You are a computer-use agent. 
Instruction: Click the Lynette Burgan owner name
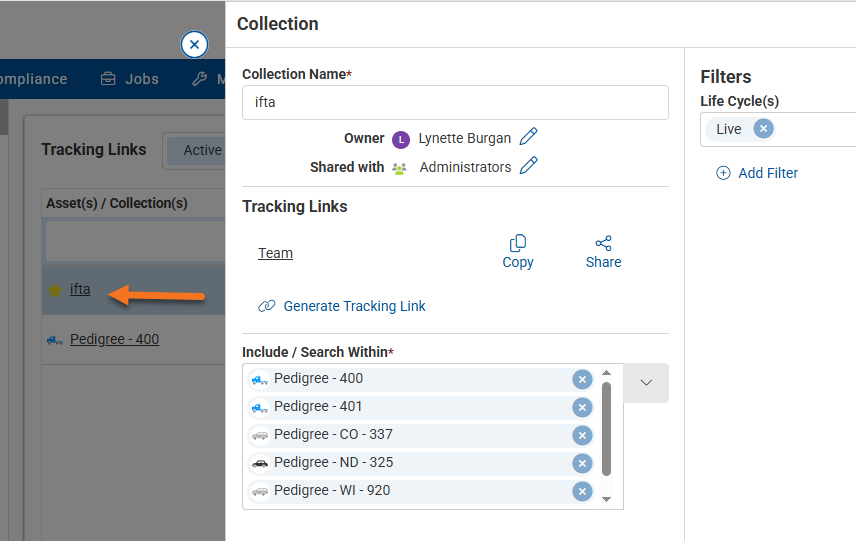coord(465,139)
